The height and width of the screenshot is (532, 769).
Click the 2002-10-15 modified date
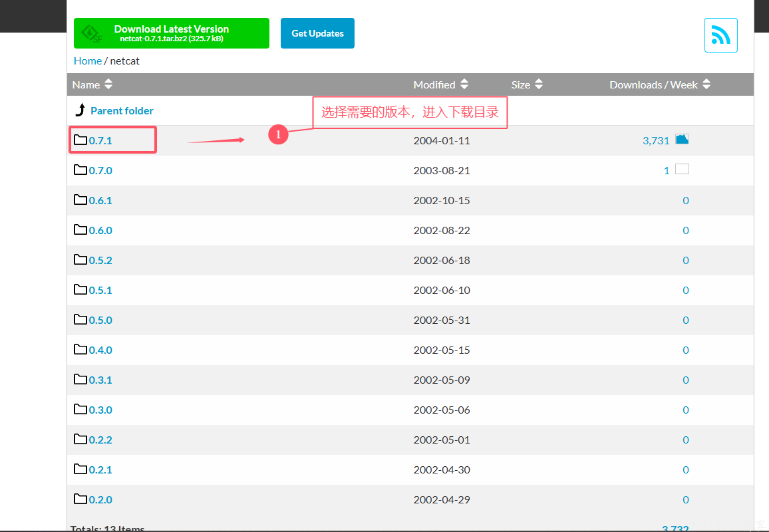[442, 201]
